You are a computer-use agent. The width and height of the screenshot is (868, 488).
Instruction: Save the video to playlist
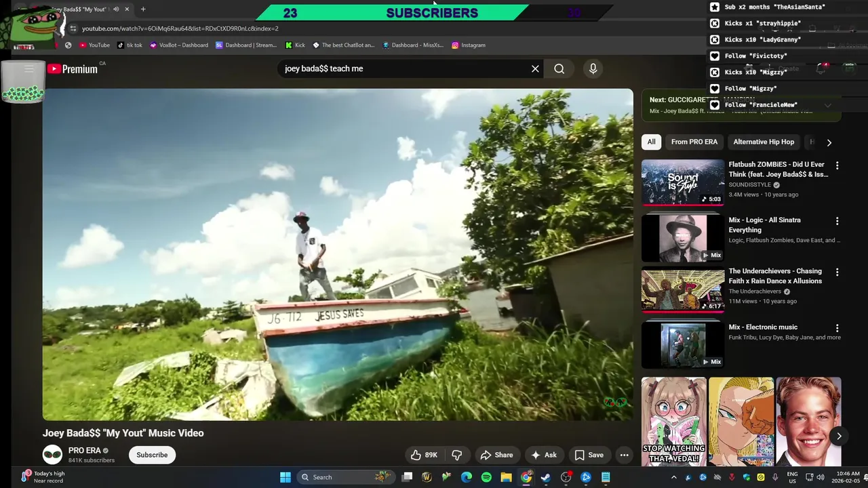[x=589, y=455]
